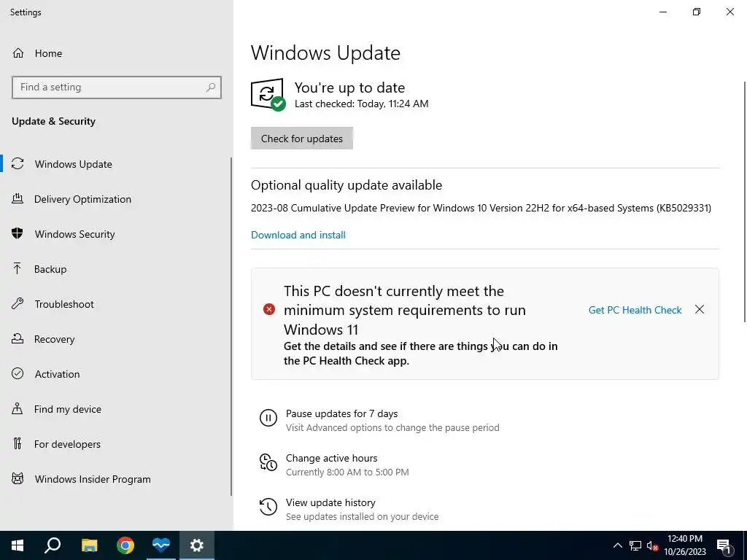Viewport: 747px width, 560px height.
Task: Click the Recovery sidebar icon
Action: point(18,339)
